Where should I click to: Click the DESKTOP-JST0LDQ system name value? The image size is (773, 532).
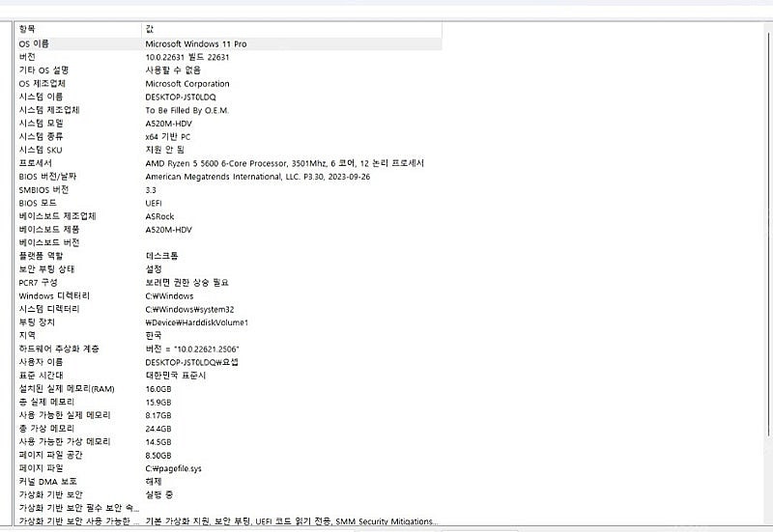(x=181, y=98)
